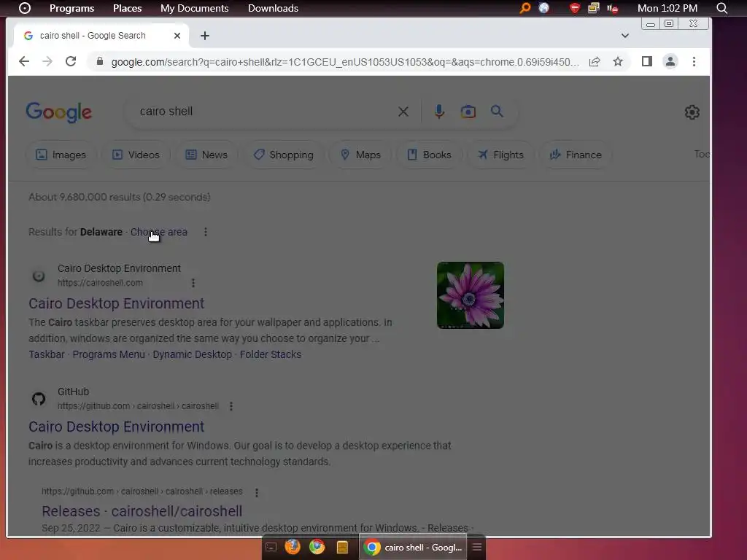Open the Programs menu
This screenshot has height=560, width=747.
pyautogui.click(x=72, y=8)
